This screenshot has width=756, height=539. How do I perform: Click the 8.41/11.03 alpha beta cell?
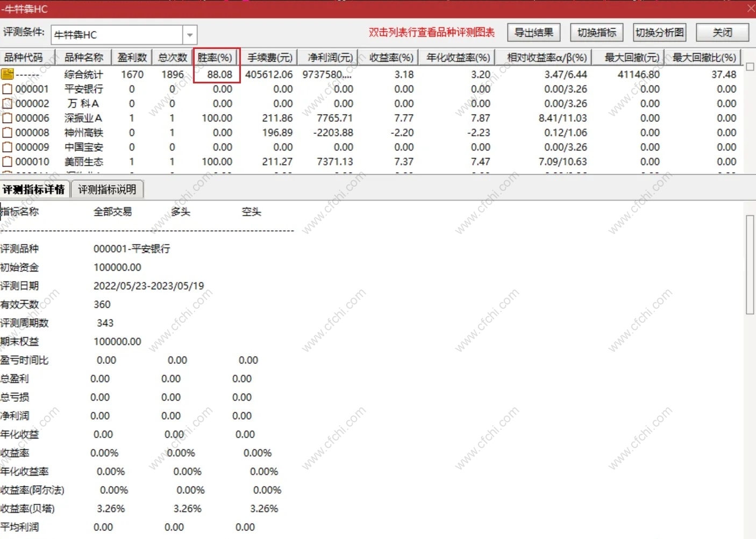(563, 118)
